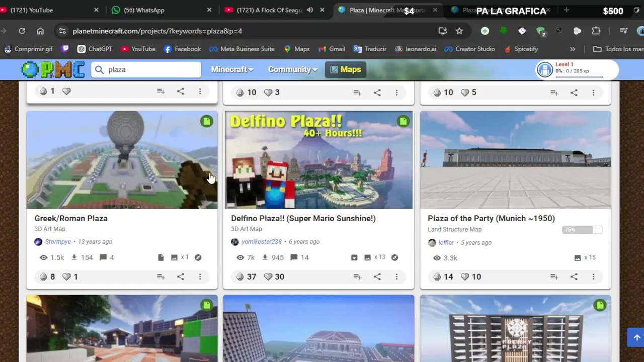Image resolution: width=644 pixels, height=362 pixels.
Task: Give a diamond to Greek/Roman Plaza
Action: [x=43, y=277]
